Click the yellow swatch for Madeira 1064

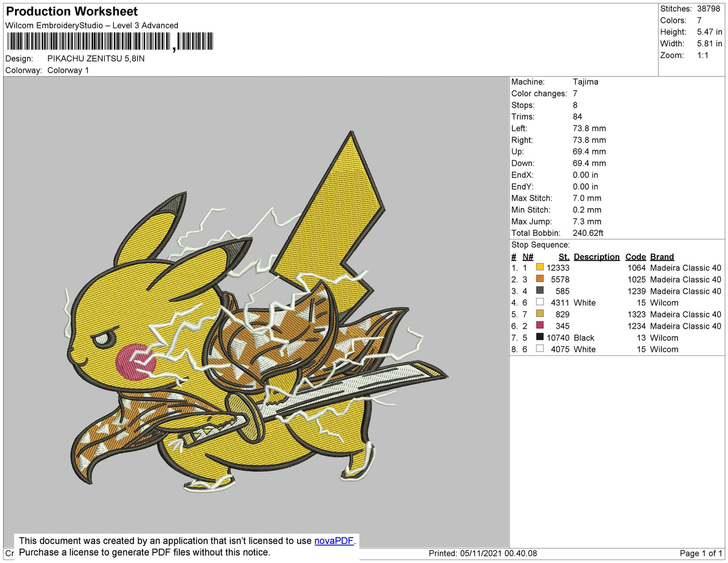click(540, 267)
